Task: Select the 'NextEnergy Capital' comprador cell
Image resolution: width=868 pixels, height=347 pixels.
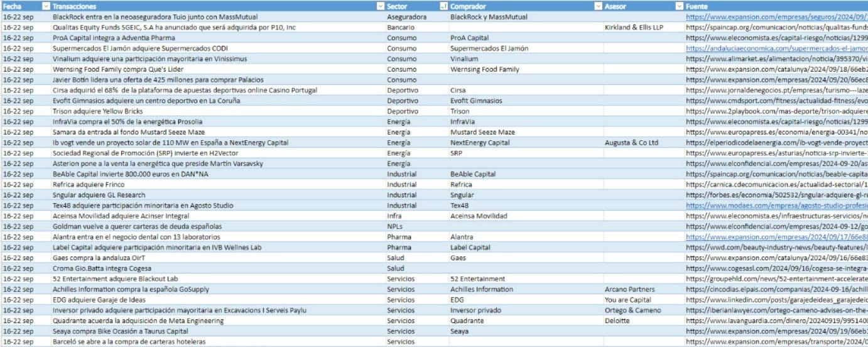Action: pyautogui.click(x=526, y=143)
